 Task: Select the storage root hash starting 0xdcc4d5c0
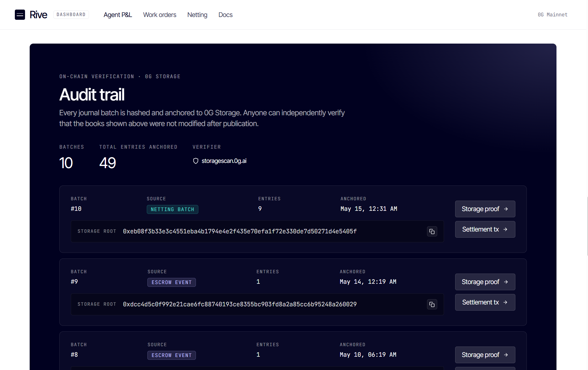click(240, 304)
